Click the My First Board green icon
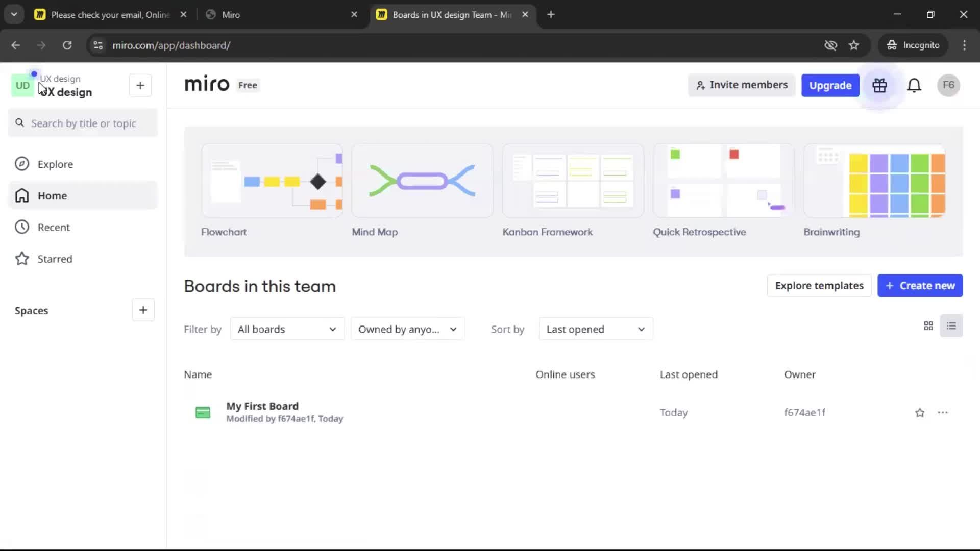980x551 pixels. point(203,412)
